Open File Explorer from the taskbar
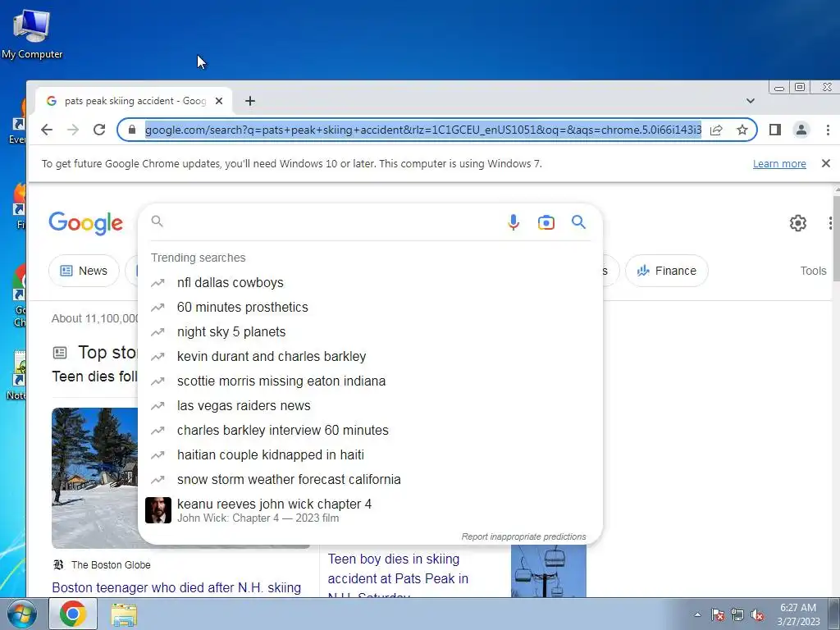Image resolution: width=840 pixels, height=630 pixels. click(124, 614)
